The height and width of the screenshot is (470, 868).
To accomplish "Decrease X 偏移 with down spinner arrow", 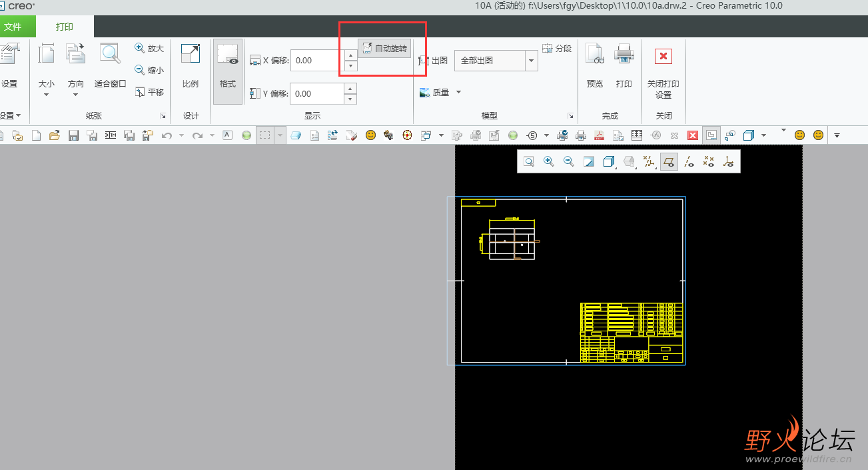I will (350, 65).
